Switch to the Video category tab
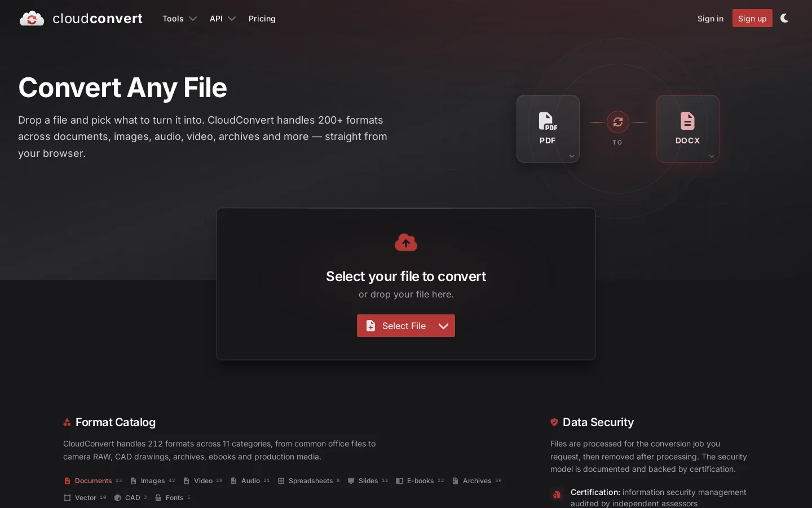Screen dimensions: 812x508 [202, 481]
